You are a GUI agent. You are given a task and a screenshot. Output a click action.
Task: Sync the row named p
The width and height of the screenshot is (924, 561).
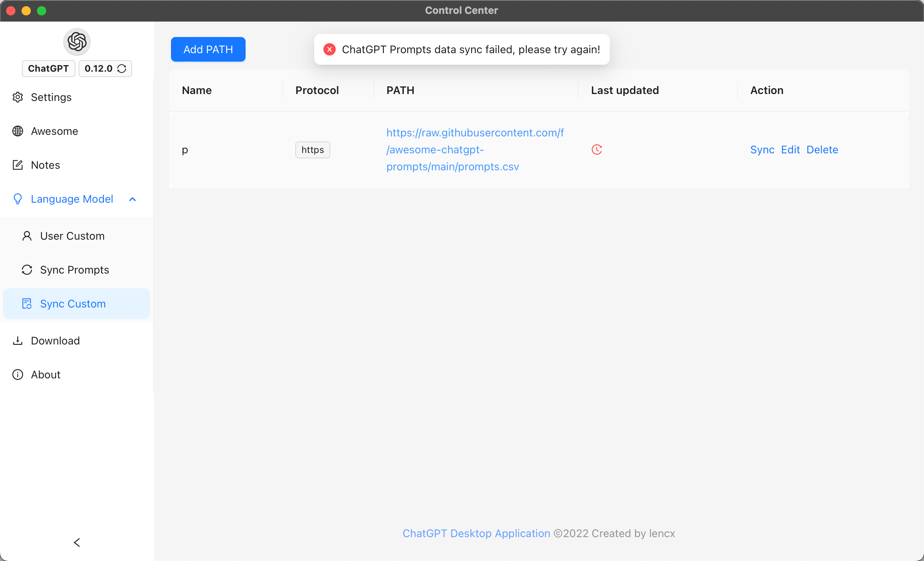point(762,149)
